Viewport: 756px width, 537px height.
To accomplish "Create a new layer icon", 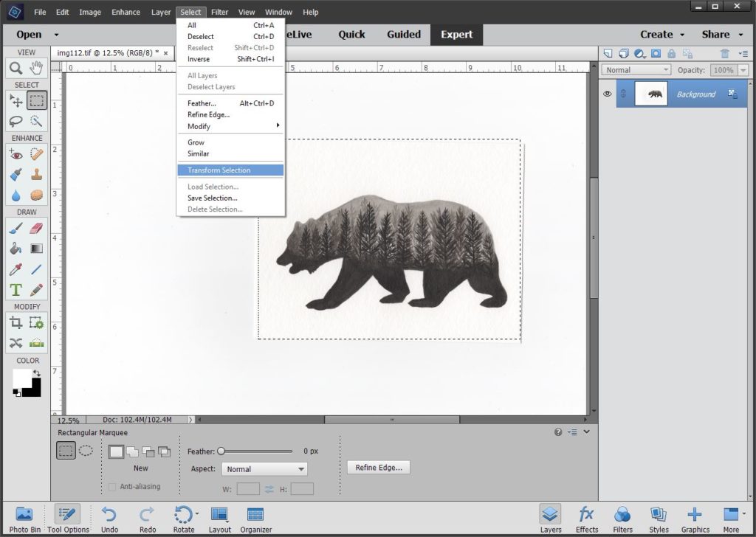I will [x=608, y=53].
